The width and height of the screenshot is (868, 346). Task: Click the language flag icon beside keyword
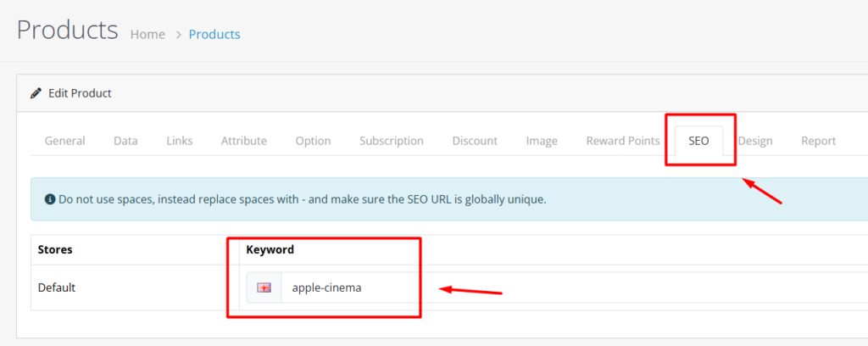click(264, 287)
